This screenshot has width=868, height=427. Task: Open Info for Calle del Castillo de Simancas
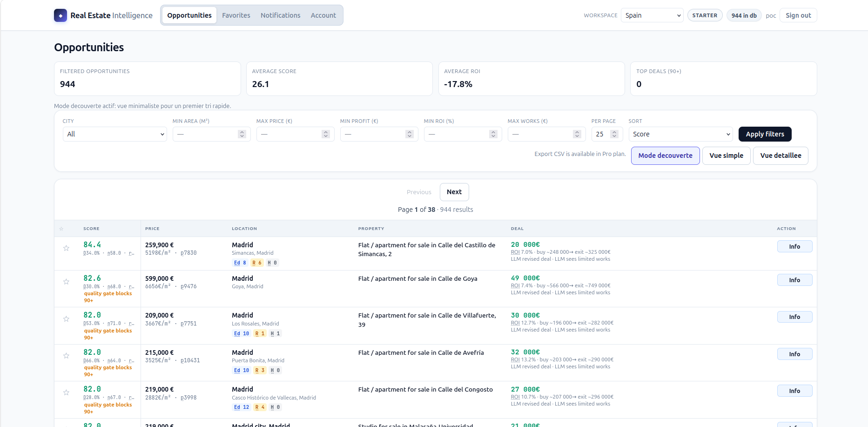point(794,246)
